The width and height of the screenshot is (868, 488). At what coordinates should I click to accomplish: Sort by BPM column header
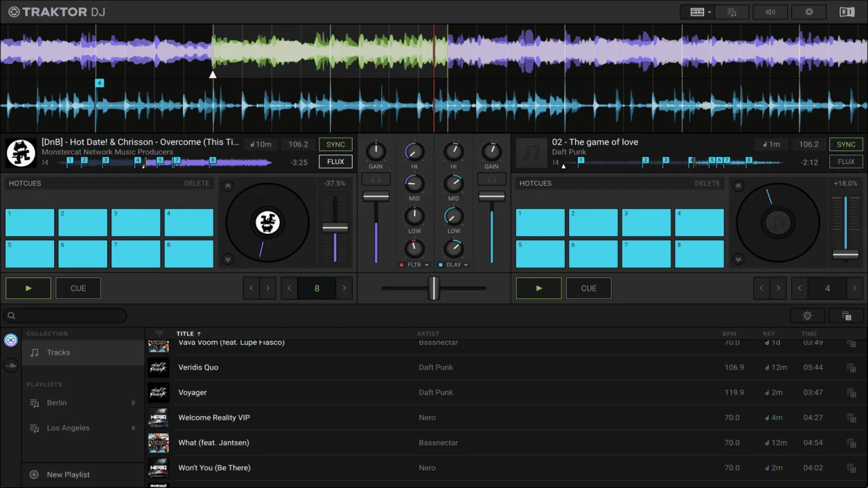pyautogui.click(x=730, y=333)
